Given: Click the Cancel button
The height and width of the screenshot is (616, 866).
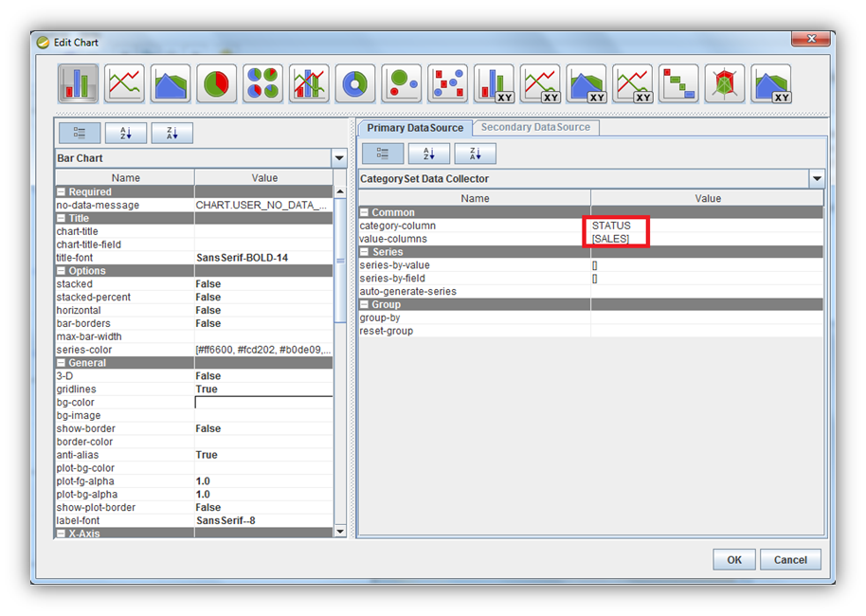Looking at the screenshot, I should tap(790, 560).
